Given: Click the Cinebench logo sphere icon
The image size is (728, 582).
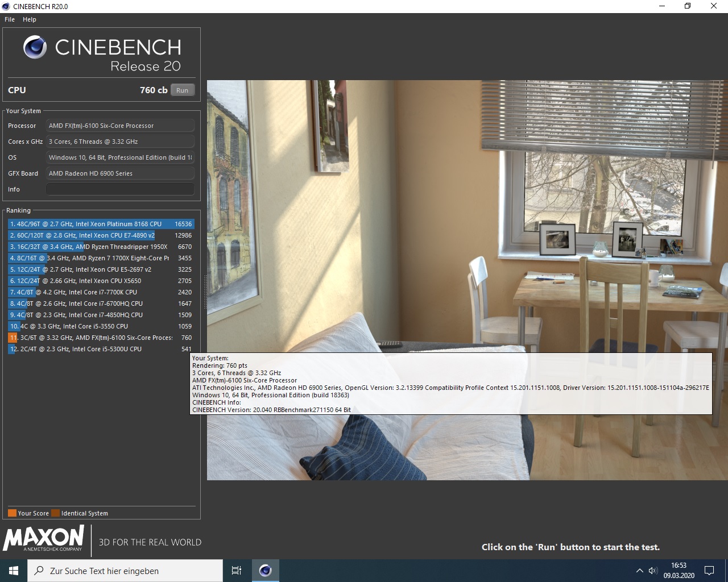Looking at the screenshot, I should 35,47.
